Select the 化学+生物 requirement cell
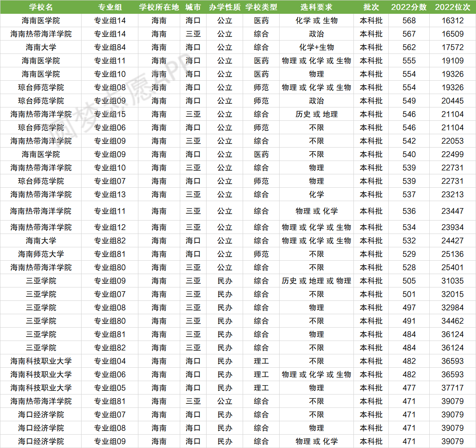This screenshot has width=476, height=448. 317,47
